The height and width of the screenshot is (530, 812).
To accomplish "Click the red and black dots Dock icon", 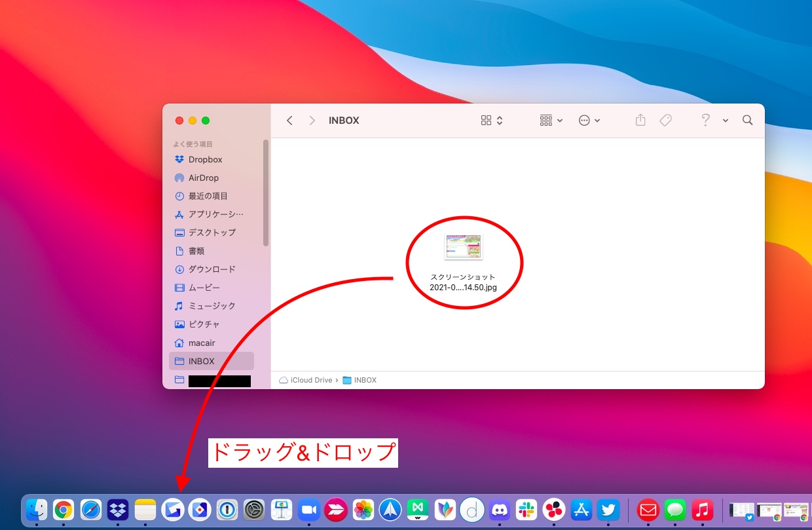I will [554, 509].
